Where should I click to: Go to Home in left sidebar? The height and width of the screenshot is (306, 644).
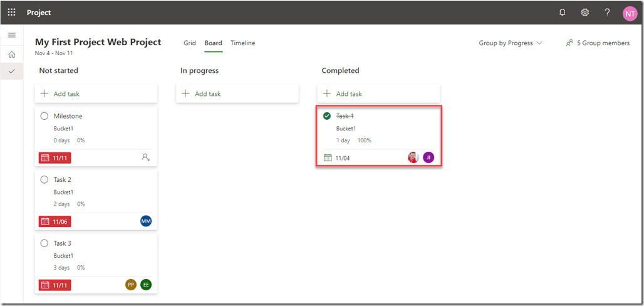pyautogui.click(x=11, y=55)
